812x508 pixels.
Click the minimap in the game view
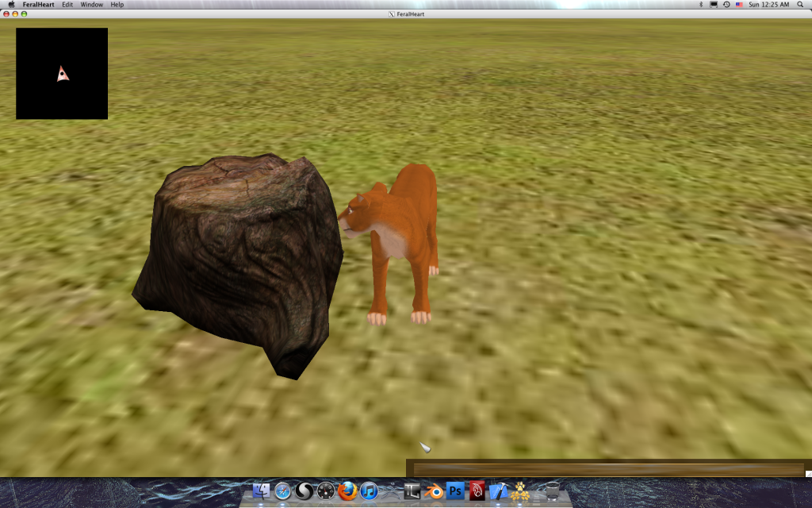click(62, 74)
